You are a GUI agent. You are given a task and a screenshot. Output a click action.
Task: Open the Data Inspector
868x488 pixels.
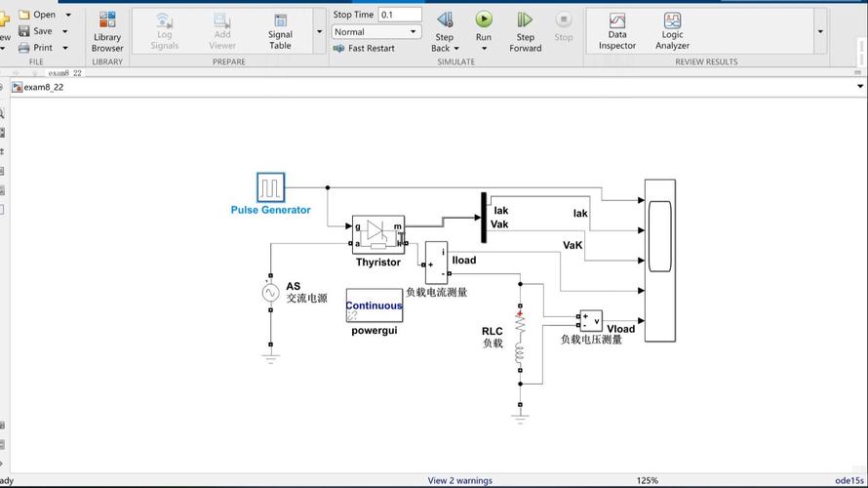tap(616, 30)
